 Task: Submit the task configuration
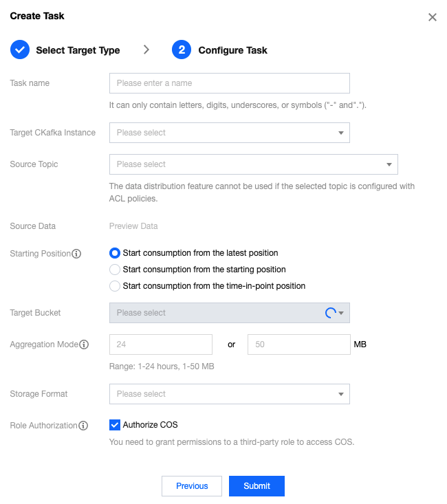[257, 486]
